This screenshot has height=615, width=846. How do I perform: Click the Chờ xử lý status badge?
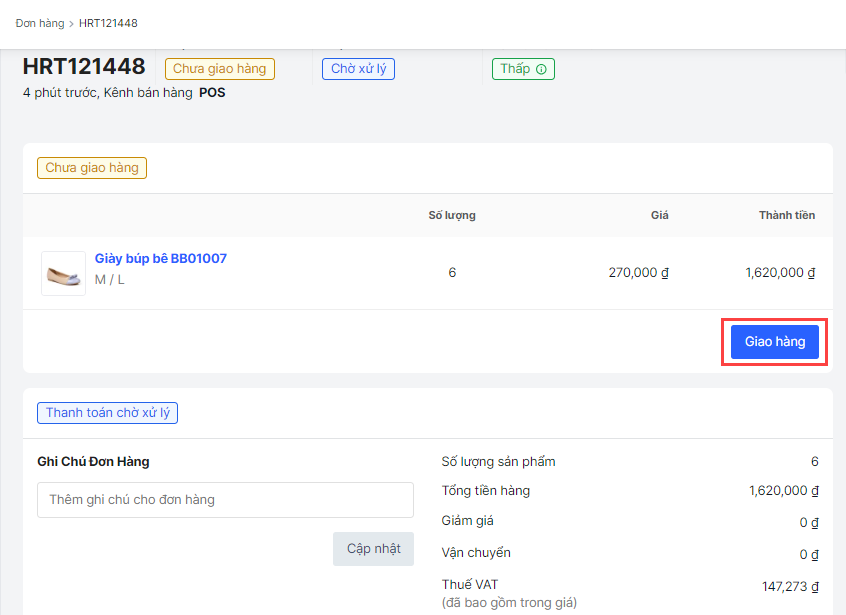358,69
